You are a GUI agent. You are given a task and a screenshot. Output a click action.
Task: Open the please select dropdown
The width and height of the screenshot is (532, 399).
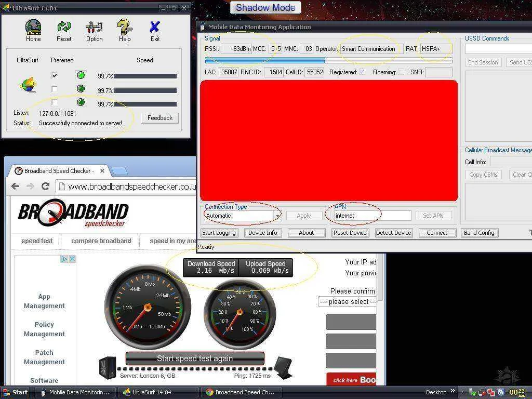pyautogui.click(x=348, y=302)
